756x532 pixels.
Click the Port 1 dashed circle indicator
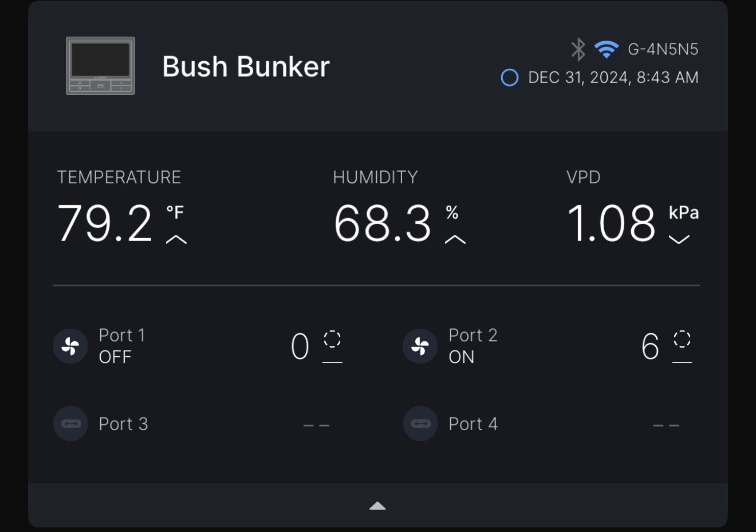click(x=332, y=338)
